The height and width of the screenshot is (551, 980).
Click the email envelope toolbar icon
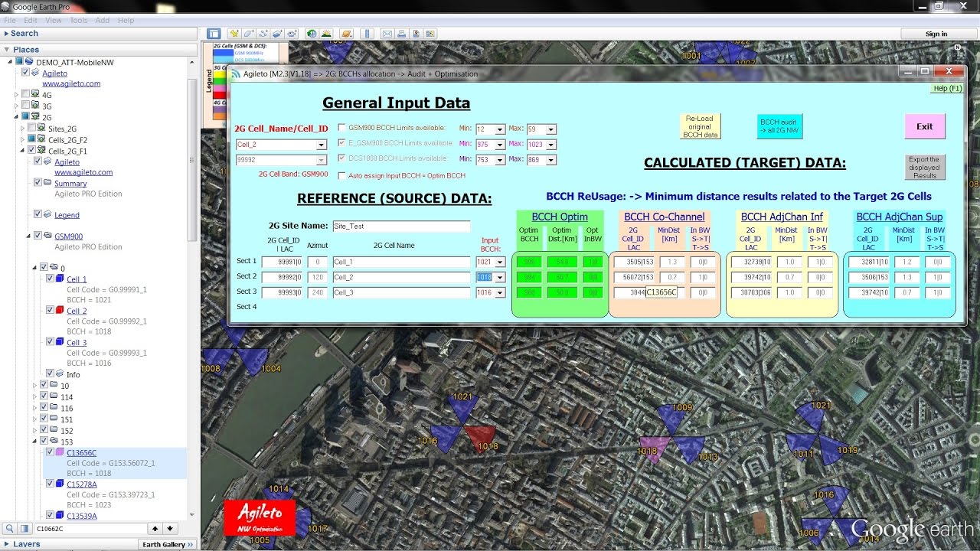pyautogui.click(x=387, y=34)
